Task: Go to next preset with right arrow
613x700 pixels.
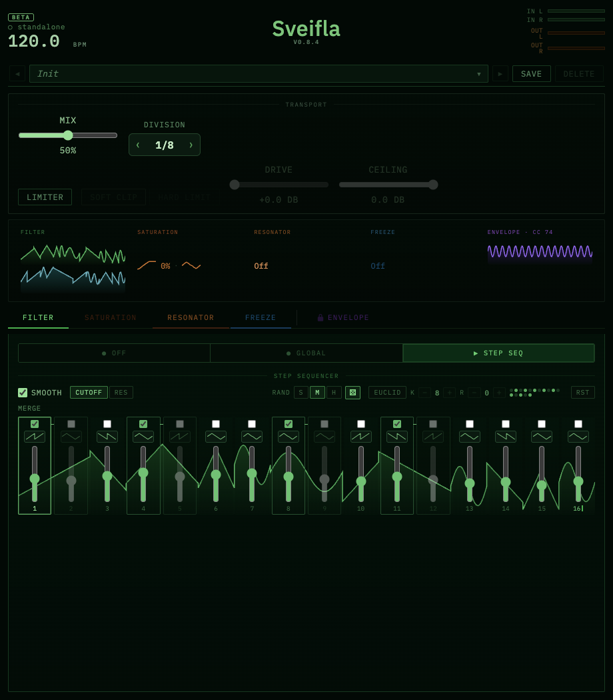Action: [500, 73]
